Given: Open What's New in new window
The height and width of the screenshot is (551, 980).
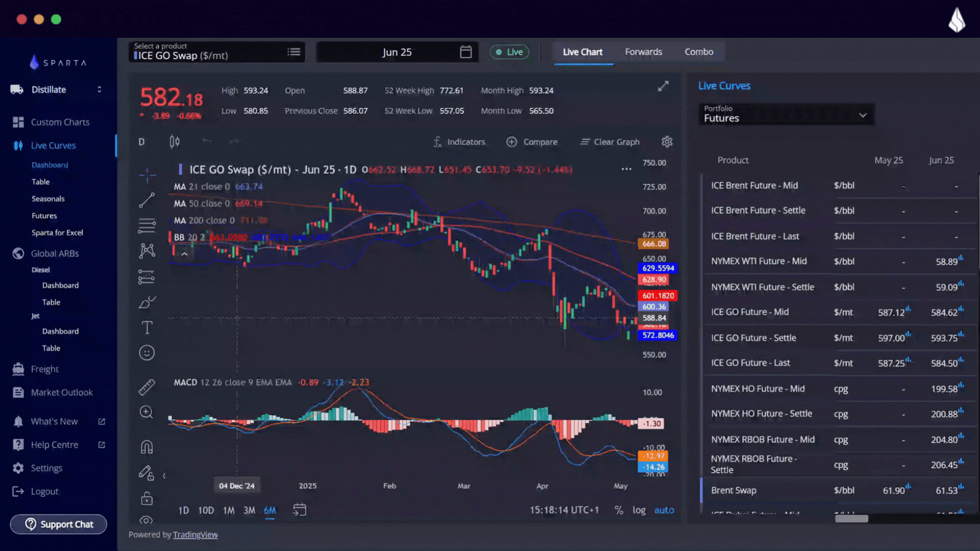Looking at the screenshot, I should [x=102, y=421].
